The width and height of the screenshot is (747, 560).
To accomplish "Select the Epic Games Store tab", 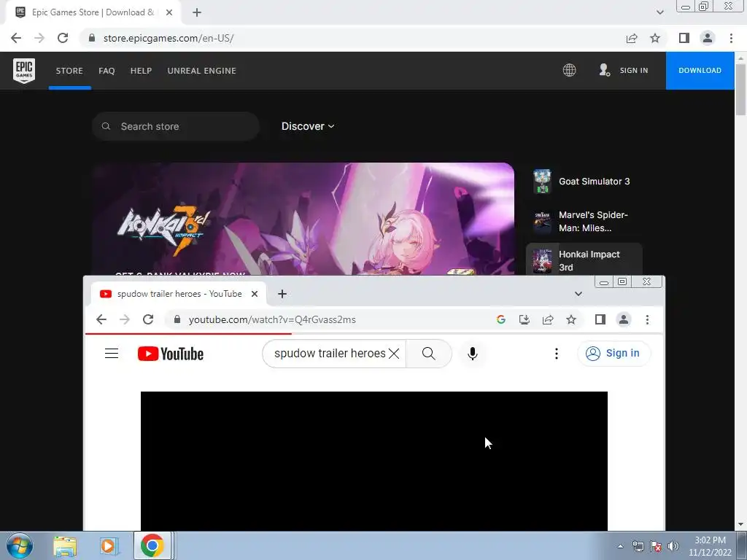I will coord(93,12).
